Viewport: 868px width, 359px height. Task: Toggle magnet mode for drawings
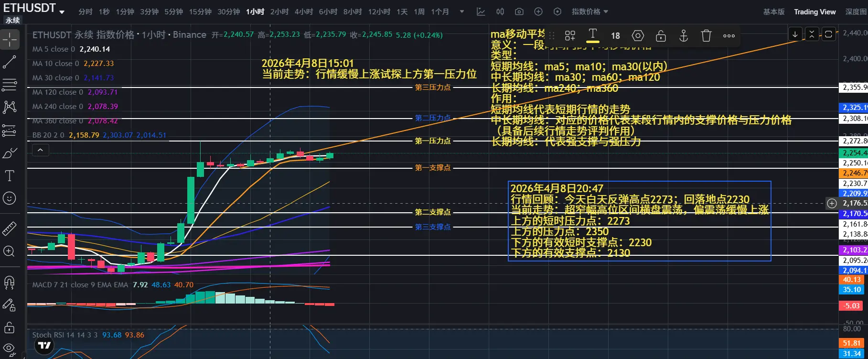(x=10, y=282)
